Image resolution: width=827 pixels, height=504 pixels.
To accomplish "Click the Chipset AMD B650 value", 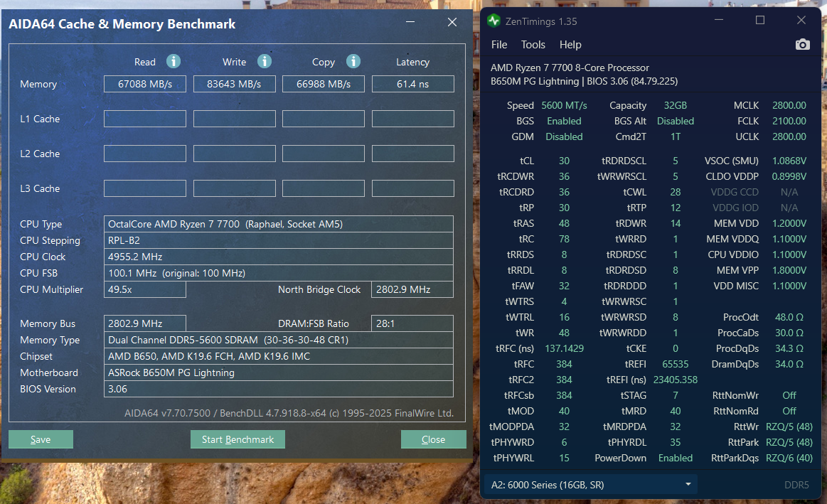I will point(279,356).
